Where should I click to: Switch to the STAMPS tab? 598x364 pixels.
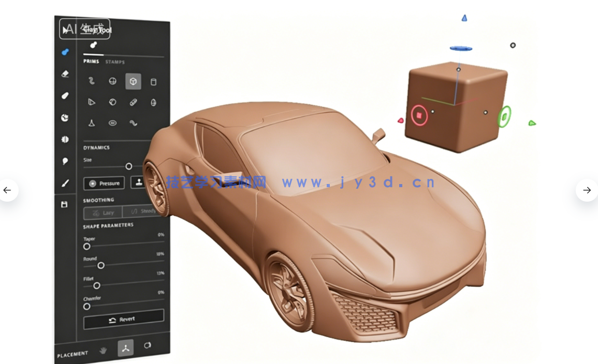[115, 62]
